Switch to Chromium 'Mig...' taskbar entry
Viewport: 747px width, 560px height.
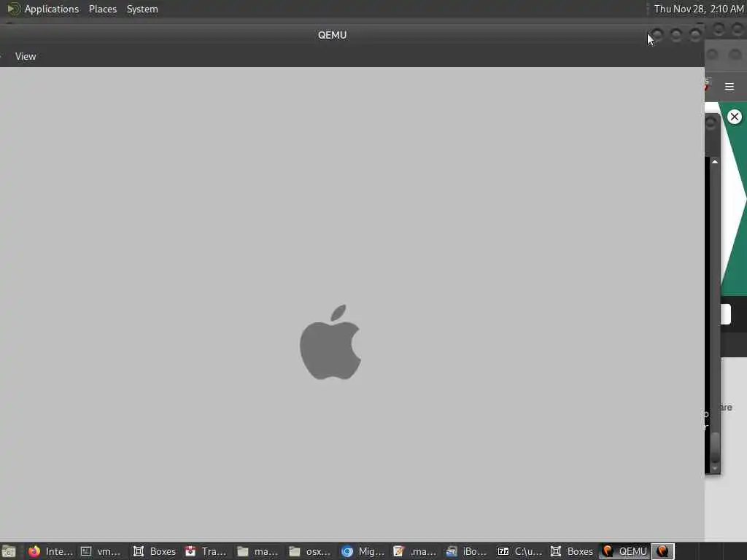(363, 551)
